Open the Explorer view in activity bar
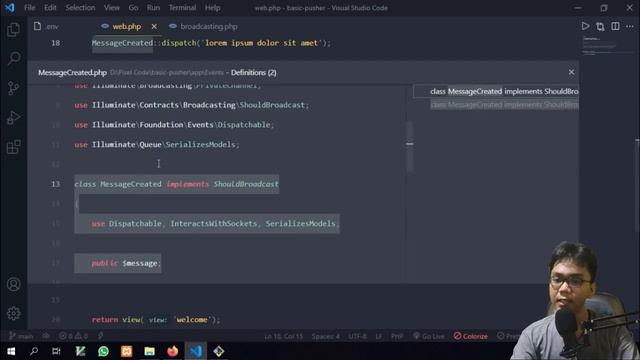 click(13, 29)
